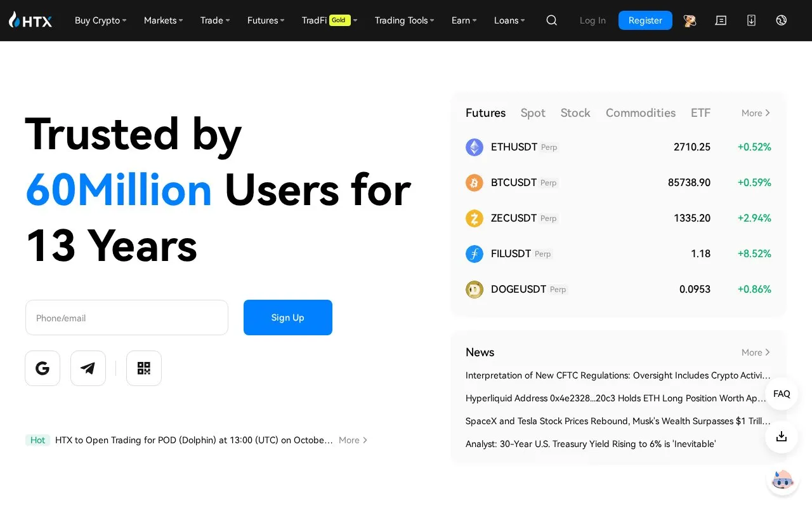This screenshot has height=508, width=812.
Task: Click the Bitcoin coin icon
Action: [475, 183]
